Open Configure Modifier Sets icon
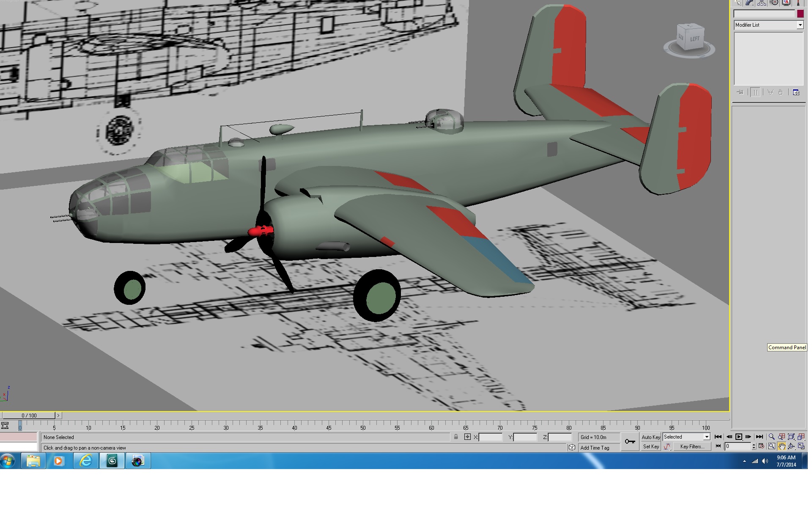 pos(796,92)
